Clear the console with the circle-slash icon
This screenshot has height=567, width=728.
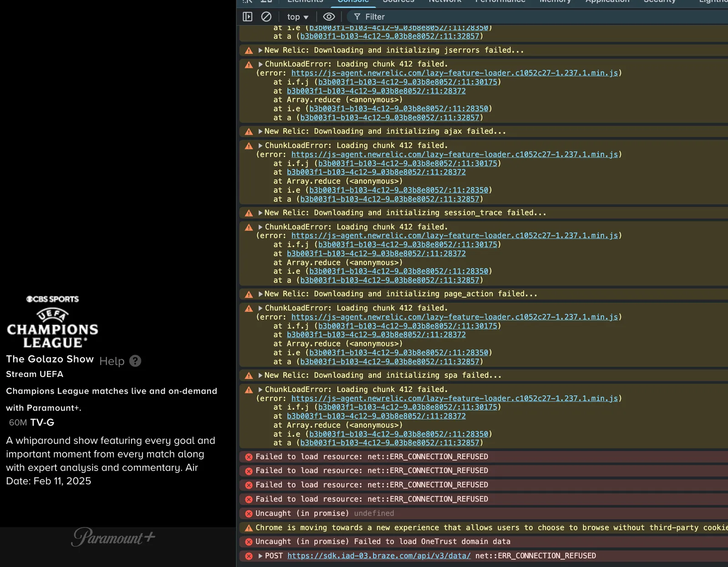(266, 17)
